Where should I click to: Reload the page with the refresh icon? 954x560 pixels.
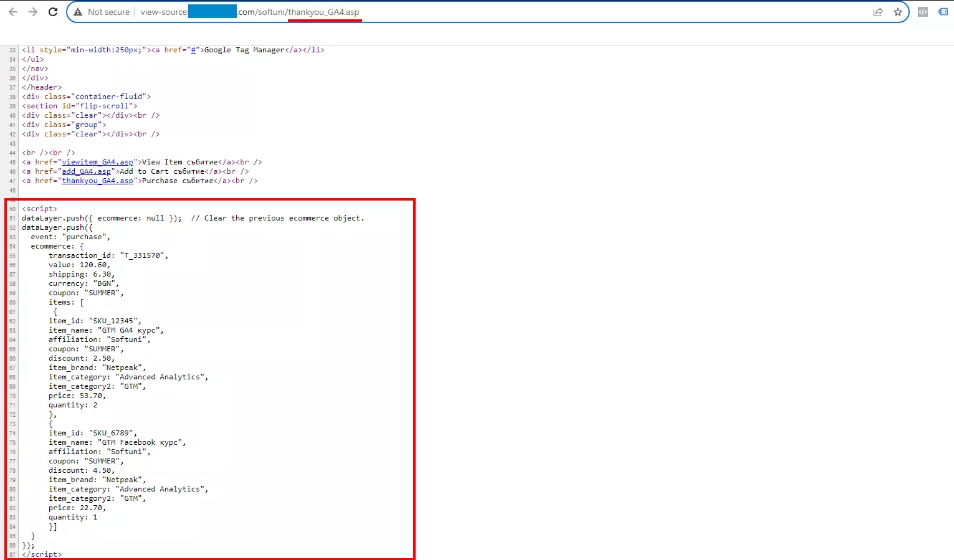click(x=53, y=12)
